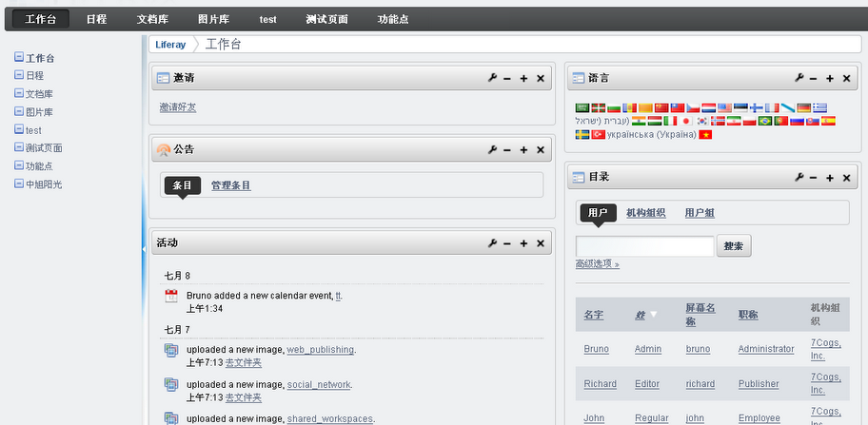The height and width of the screenshot is (425, 868).
Task: Remove the 语言 portlet with X icon
Action: [x=846, y=79]
